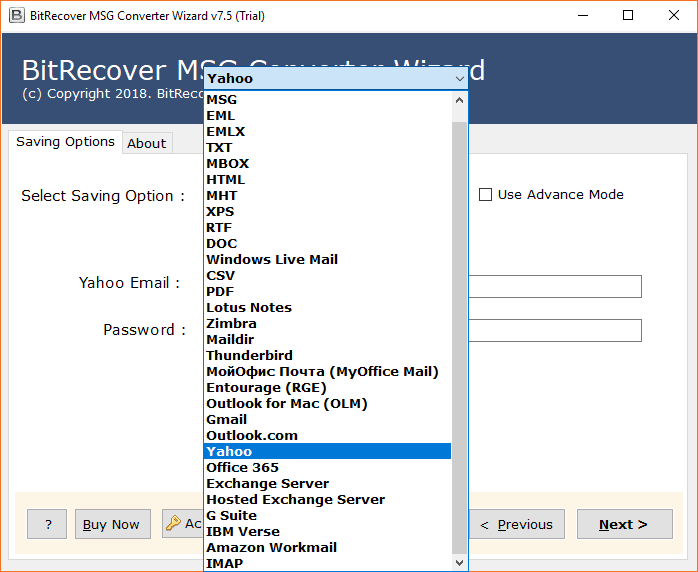The image size is (698, 572).
Task: Open help with the ? button
Action: pyautogui.click(x=47, y=524)
